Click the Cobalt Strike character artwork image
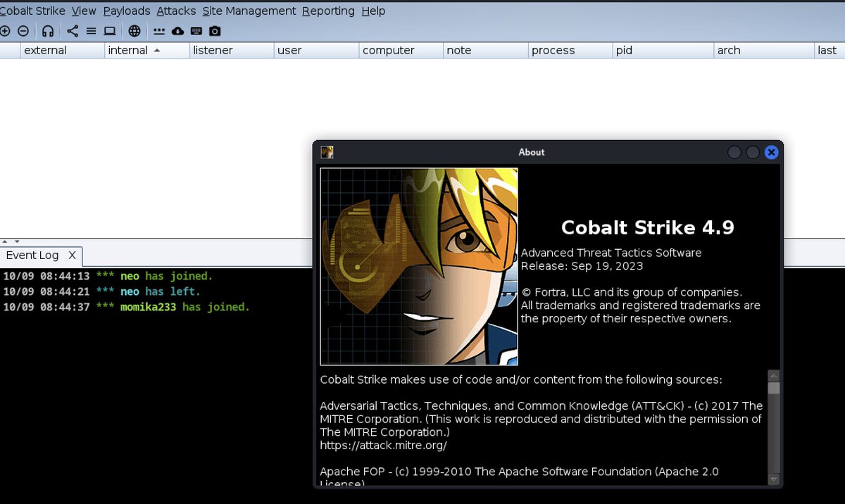 click(x=419, y=266)
